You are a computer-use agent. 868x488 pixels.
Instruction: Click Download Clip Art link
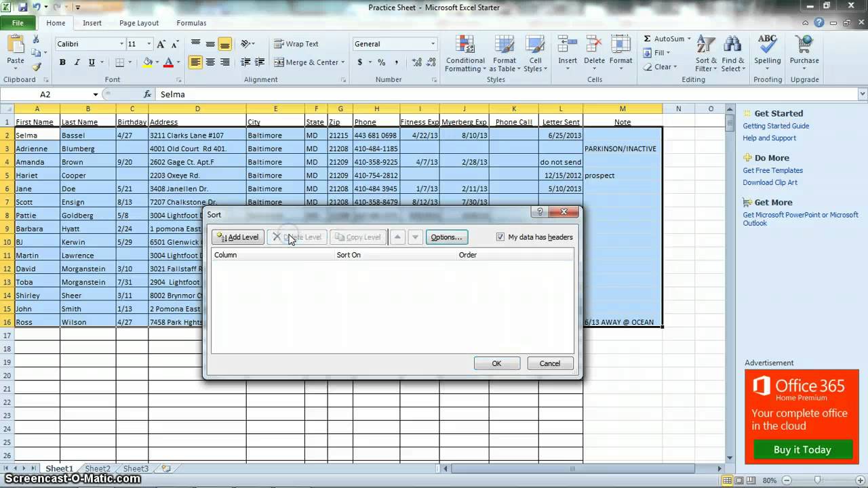coord(770,183)
